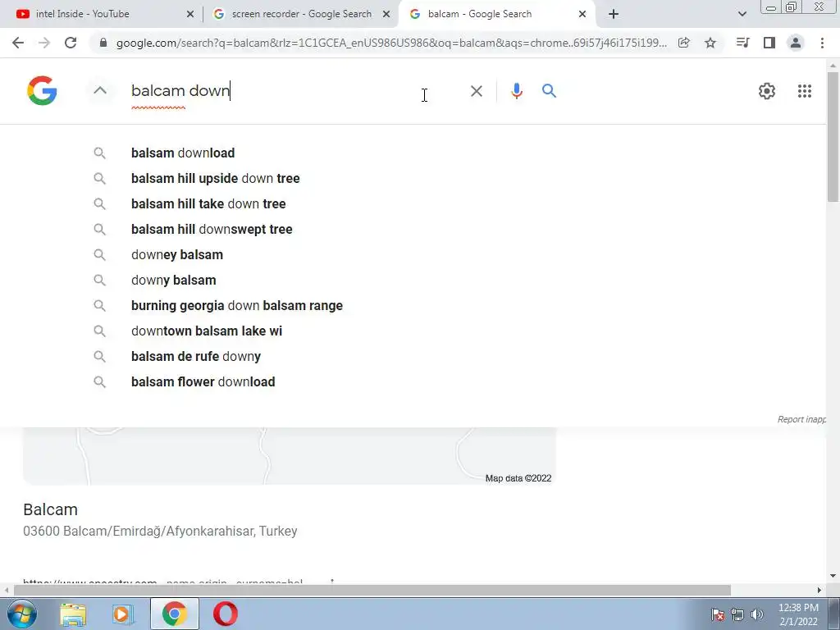Close the screen recorder search tab
840x630 pixels.
coord(386,14)
